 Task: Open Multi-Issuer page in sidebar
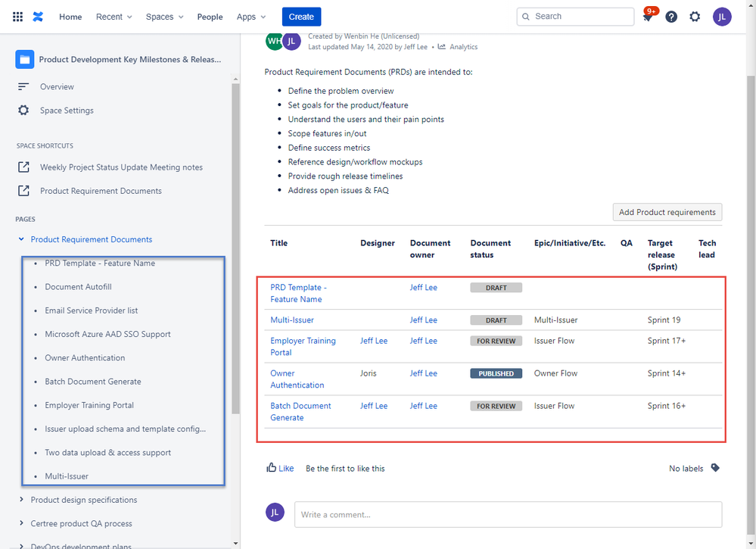[67, 476]
